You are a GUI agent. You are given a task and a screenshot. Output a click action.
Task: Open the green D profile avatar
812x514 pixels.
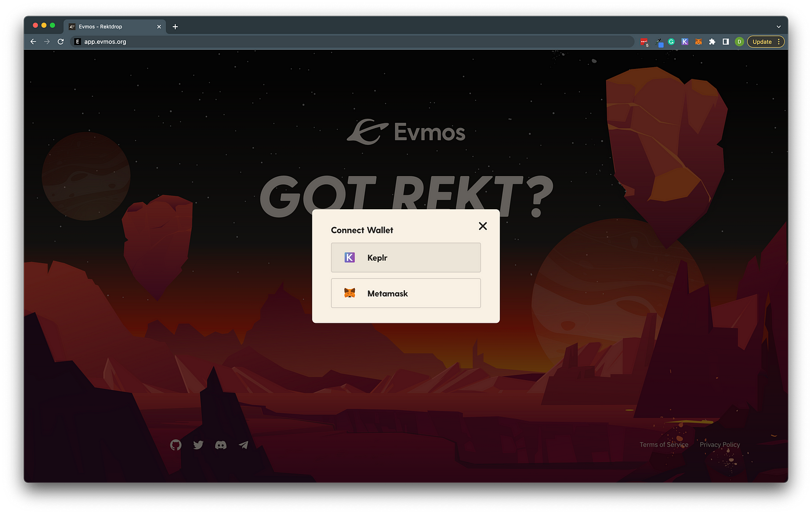tap(739, 42)
